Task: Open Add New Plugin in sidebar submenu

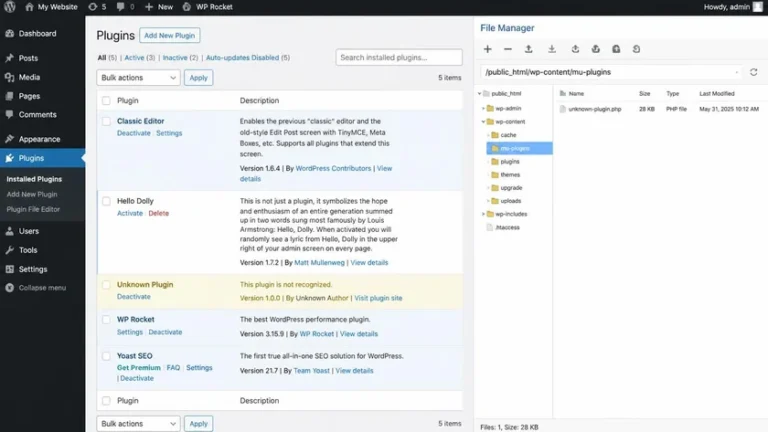Action: pos(32,194)
